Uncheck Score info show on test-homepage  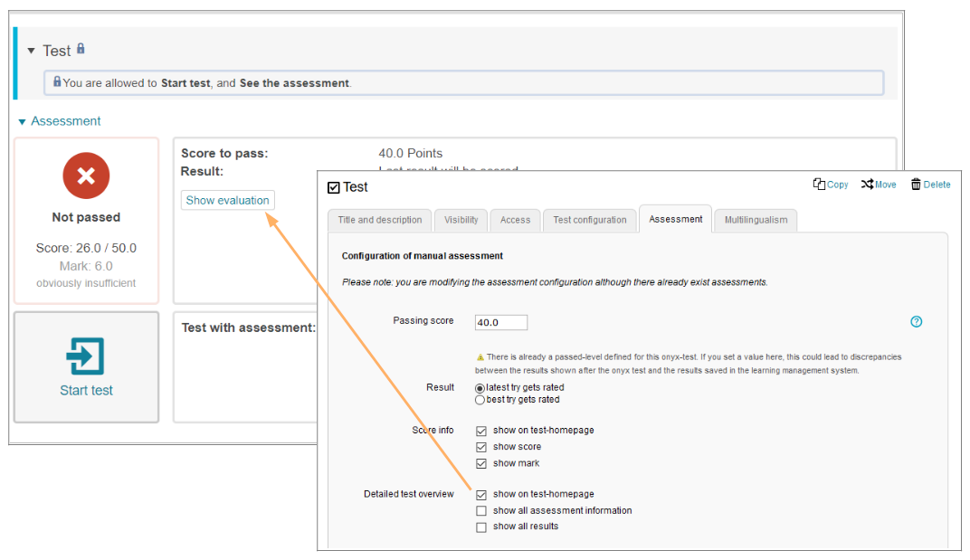[x=481, y=431]
